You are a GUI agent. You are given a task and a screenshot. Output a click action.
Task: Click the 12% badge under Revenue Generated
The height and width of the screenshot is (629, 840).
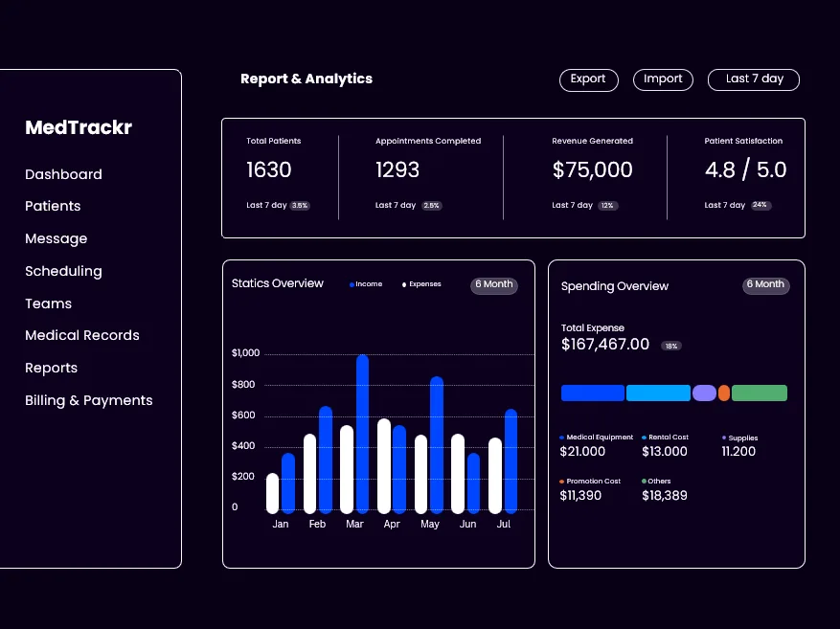click(x=608, y=206)
